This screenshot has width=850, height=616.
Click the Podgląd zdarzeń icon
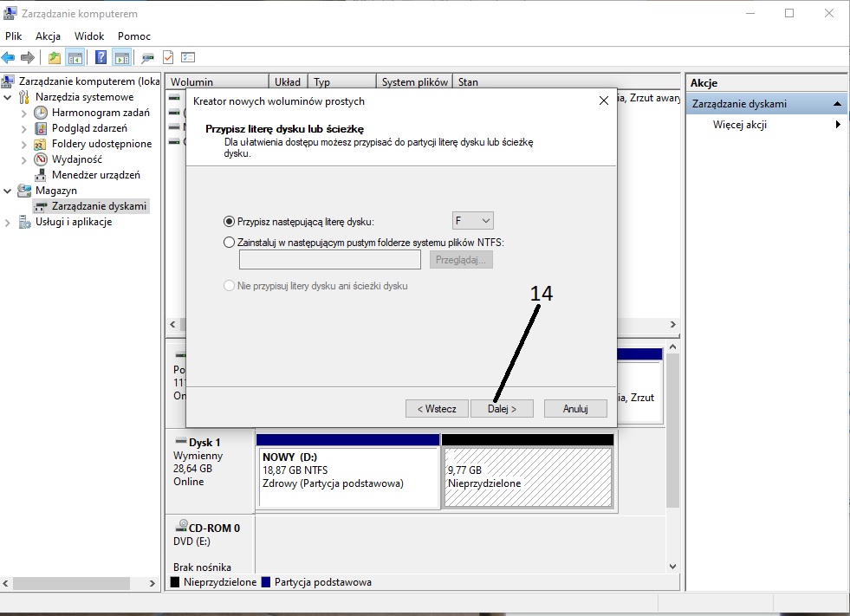(41, 128)
